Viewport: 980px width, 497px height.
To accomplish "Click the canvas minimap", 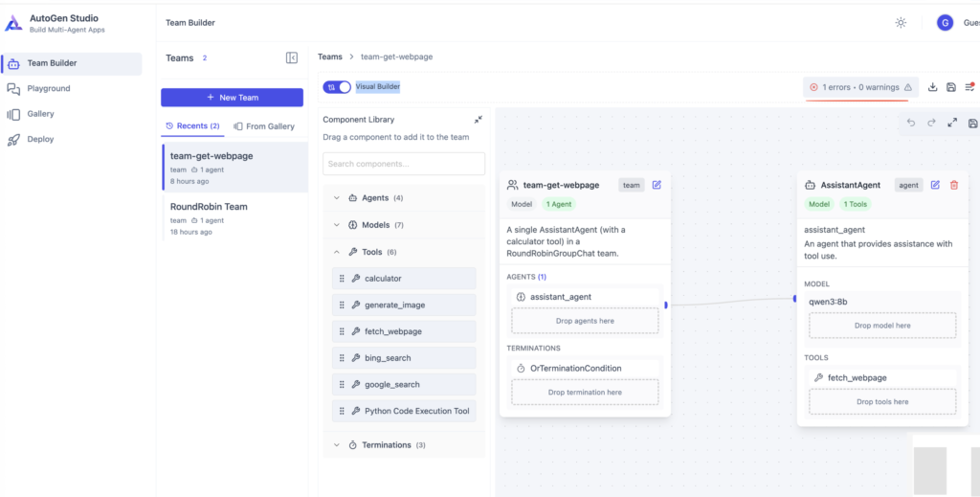I will pyautogui.click(x=947, y=465).
